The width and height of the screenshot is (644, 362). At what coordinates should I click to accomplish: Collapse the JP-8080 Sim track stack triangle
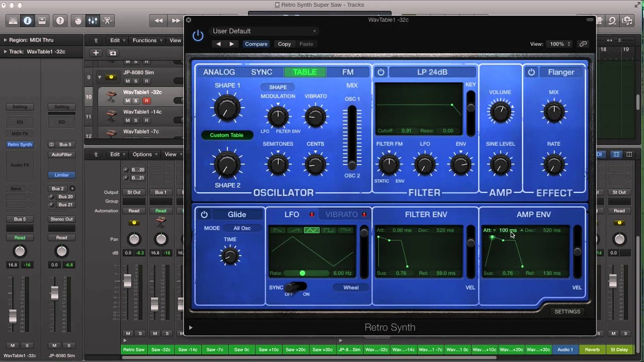click(100, 77)
